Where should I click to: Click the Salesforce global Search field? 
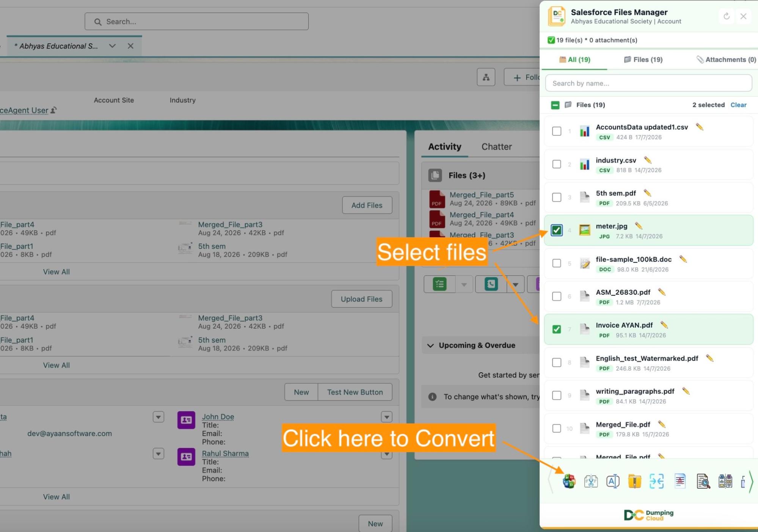196,22
